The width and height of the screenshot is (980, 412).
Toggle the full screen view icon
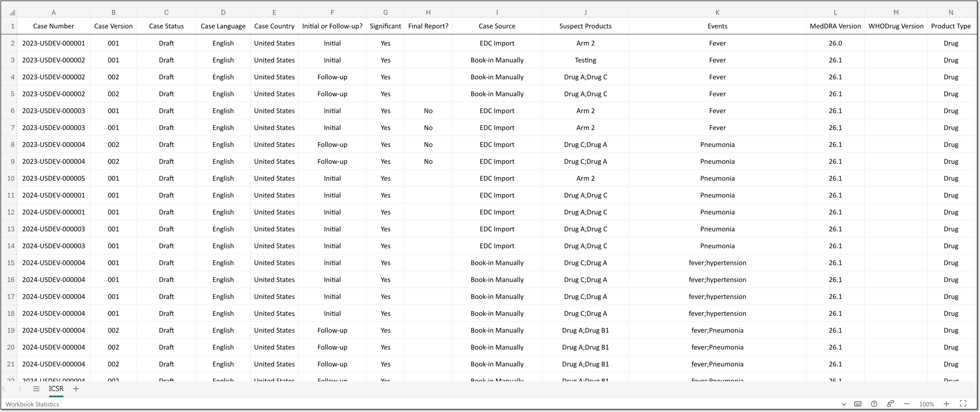click(x=963, y=403)
